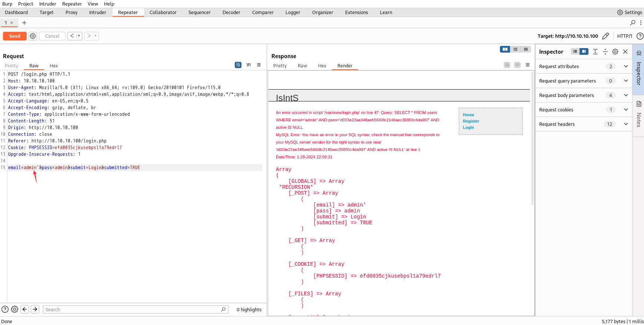Open the Burp menu
The width and height of the screenshot is (644, 325).
pos(7,4)
